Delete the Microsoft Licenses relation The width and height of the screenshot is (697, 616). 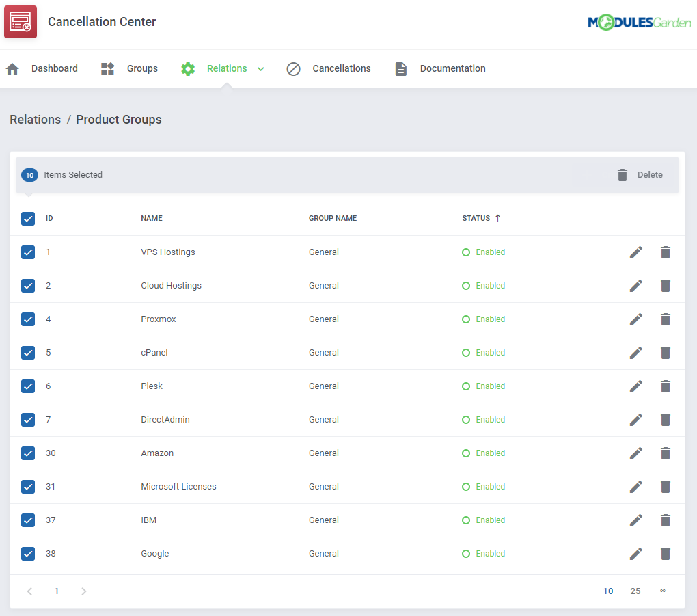pos(666,487)
